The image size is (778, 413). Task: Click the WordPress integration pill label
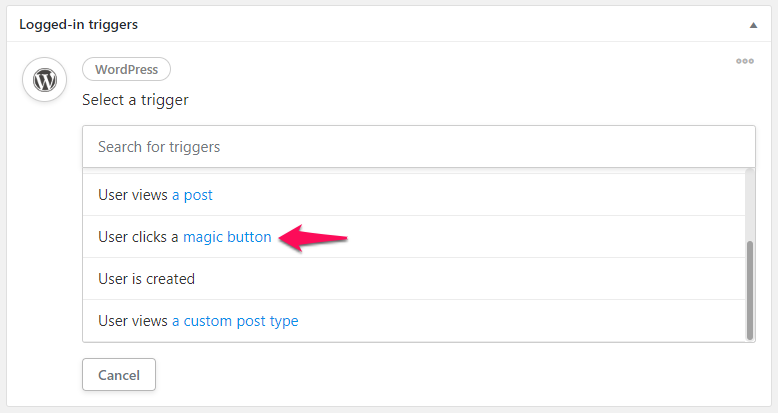[127, 69]
